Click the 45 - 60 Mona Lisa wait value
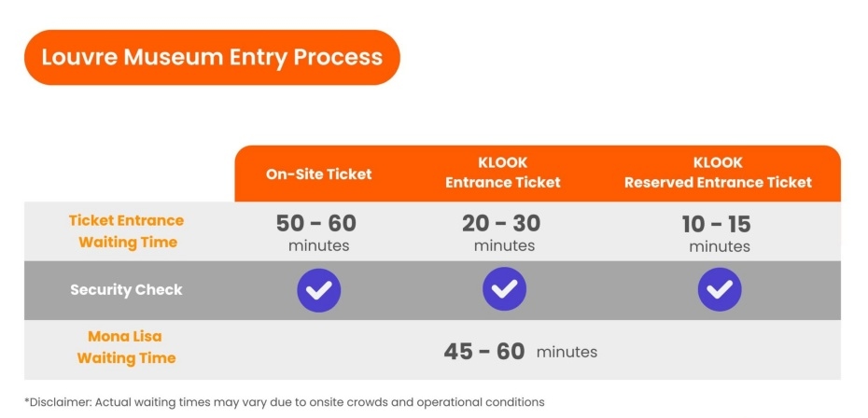 (484, 352)
